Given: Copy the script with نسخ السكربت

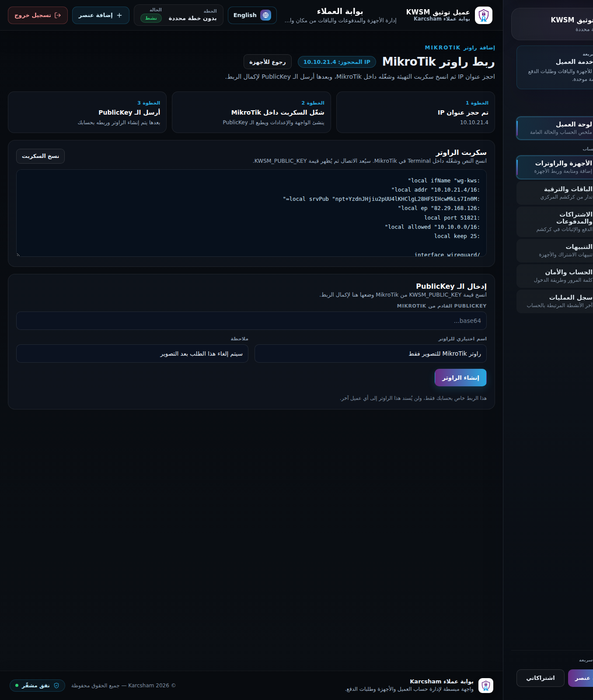Looking at the screenshot, I should 41,156.
